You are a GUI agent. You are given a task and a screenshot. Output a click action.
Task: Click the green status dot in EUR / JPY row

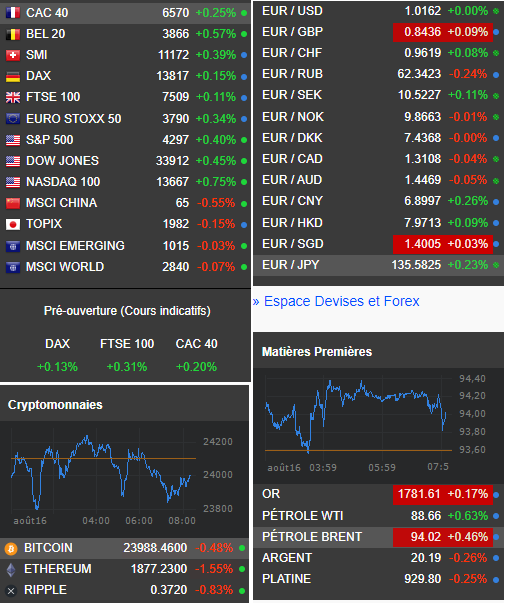tap(496, 265)
